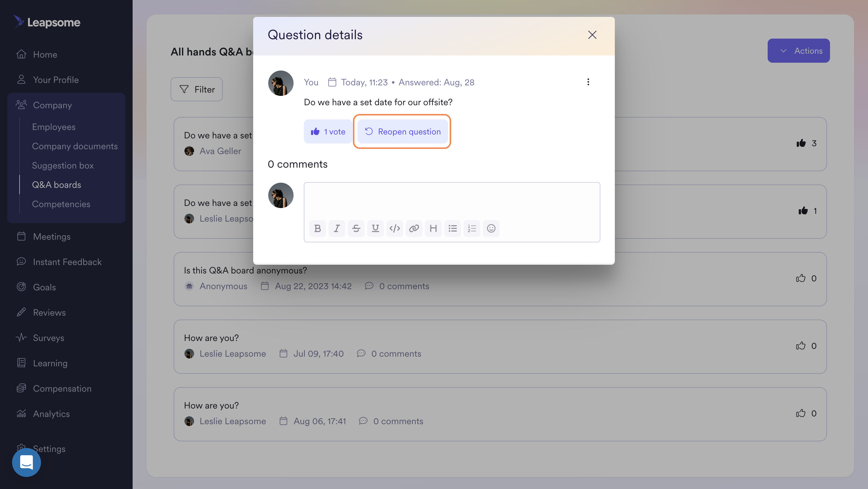
Task: Open the Employees page
Action: click(54, 127)
